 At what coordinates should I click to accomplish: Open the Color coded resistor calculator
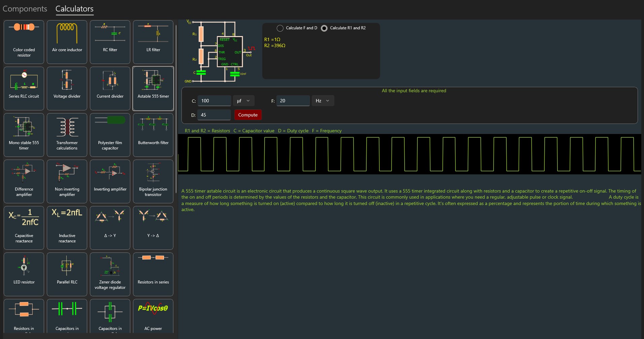pyautogui.click(x=24, y=42)
